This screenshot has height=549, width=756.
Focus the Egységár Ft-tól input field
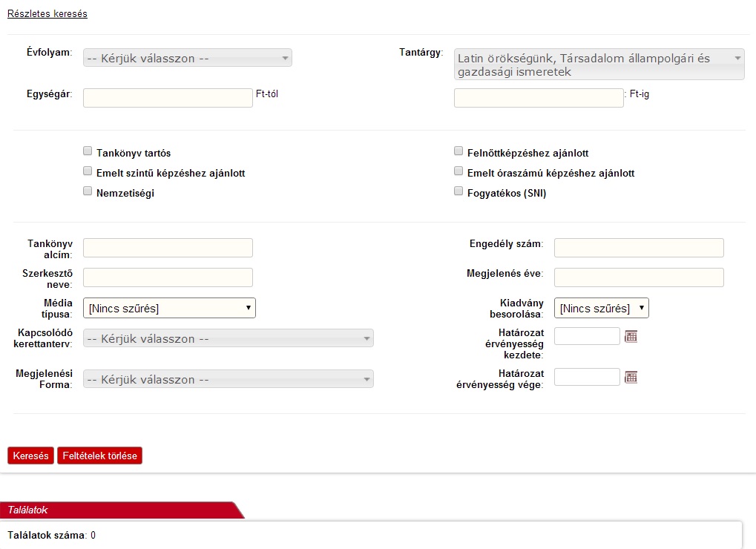coord(168,98)
